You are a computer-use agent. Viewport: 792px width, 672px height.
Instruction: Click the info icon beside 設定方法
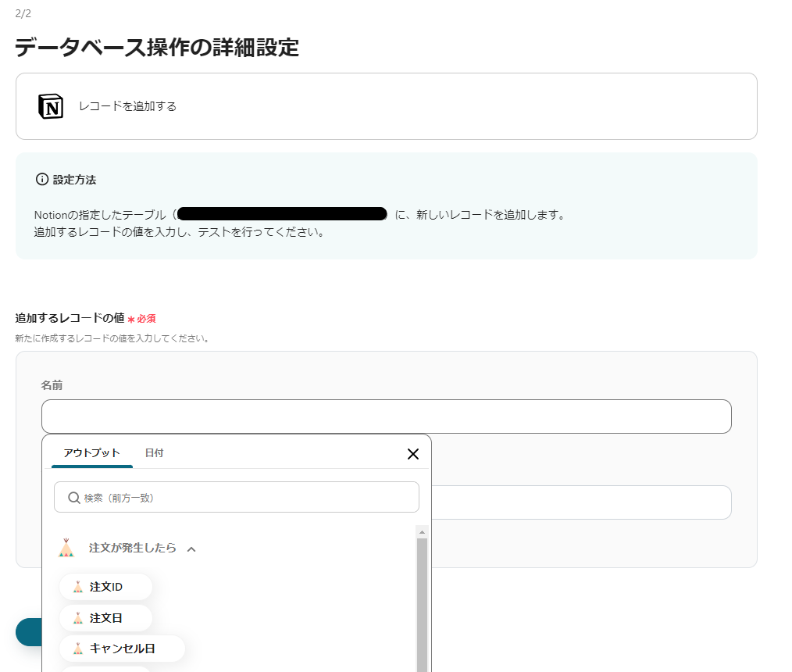(42, 180)
